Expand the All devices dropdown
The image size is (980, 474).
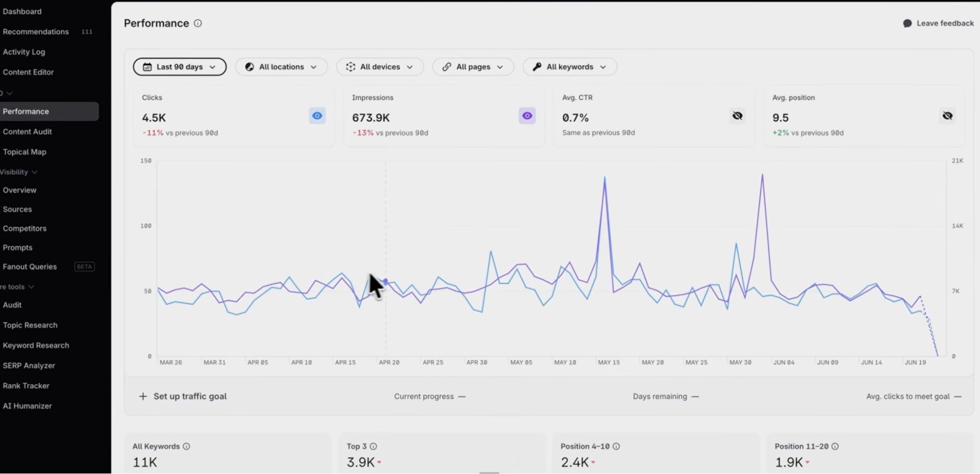380,67
